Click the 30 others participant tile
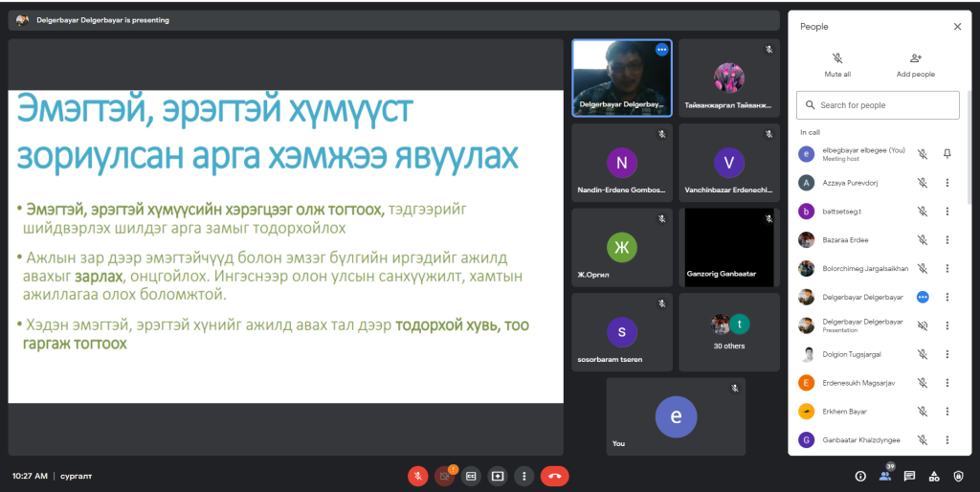This screenshot has width=980, height=492. (x=730, y=331)
